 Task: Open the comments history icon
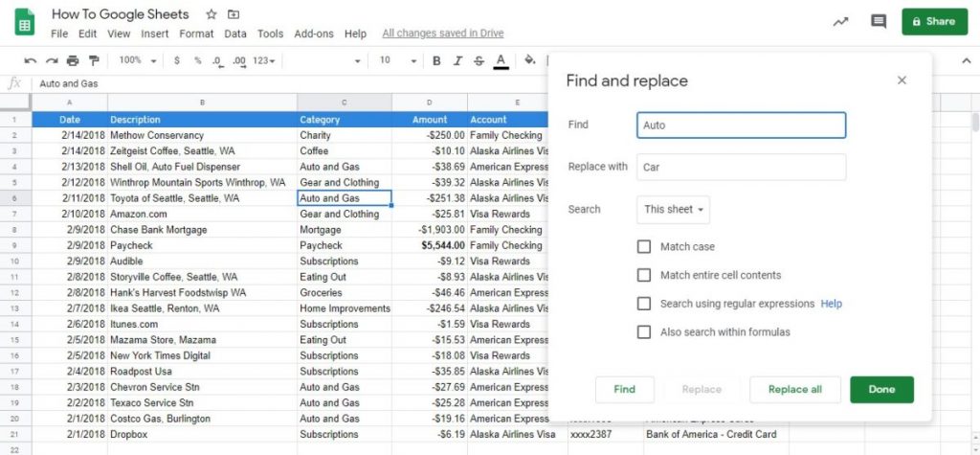coord(878,21)
